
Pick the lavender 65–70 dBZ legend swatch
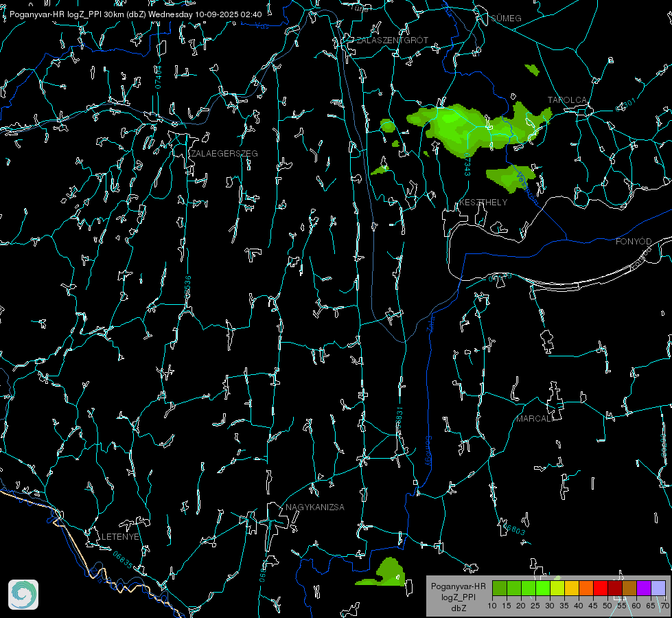[658, 588]
